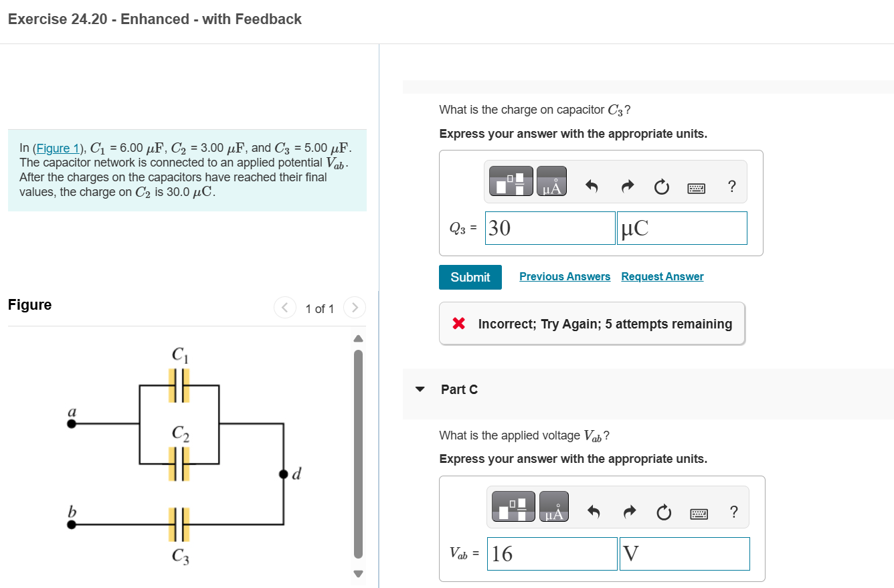Click the μÅ units icon in Part C
Screen dimensions: 894x588
pos(554,506)
